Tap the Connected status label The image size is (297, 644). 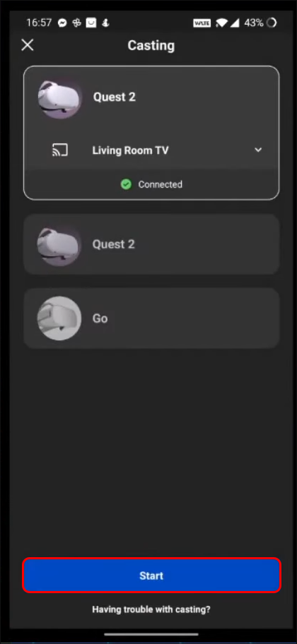click(x=160, y=184)
